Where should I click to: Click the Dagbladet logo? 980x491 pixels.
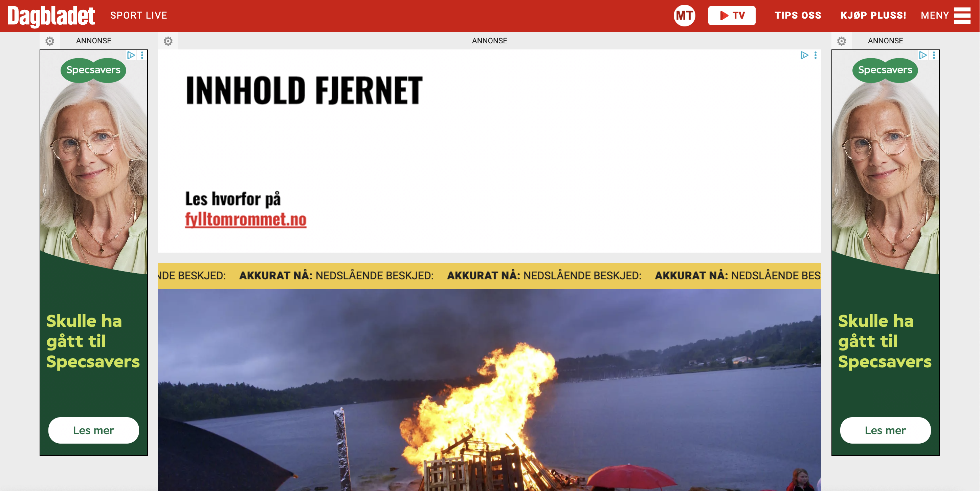tap(51, 16)
